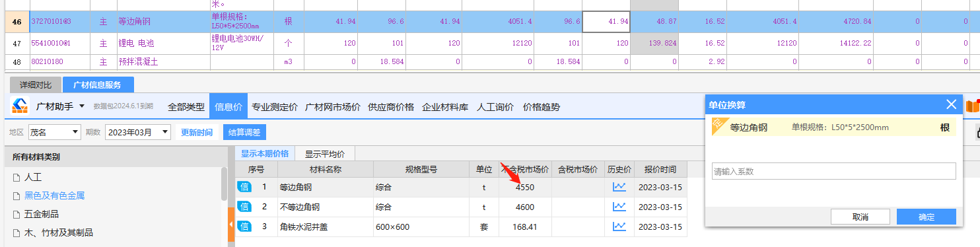
Task: Open the 广材助手 dropdown arrow
Action: (x=81, y=106)
